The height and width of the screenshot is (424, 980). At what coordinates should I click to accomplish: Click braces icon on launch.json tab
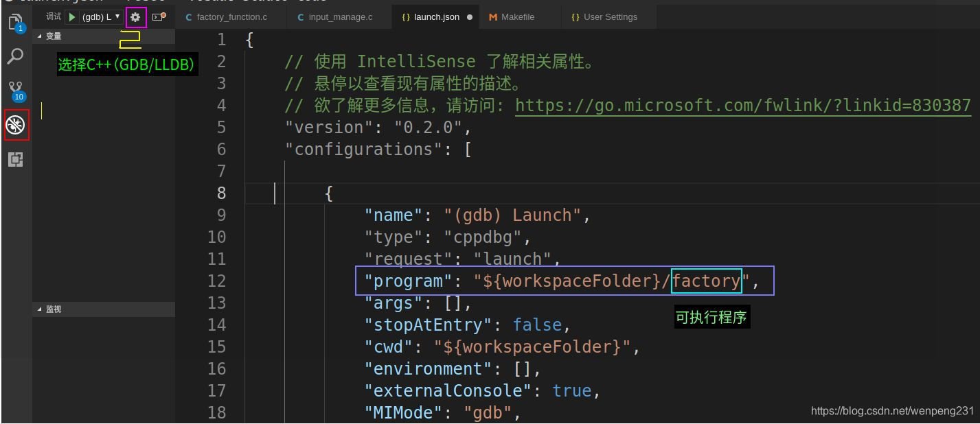click(x=406, y=17)
